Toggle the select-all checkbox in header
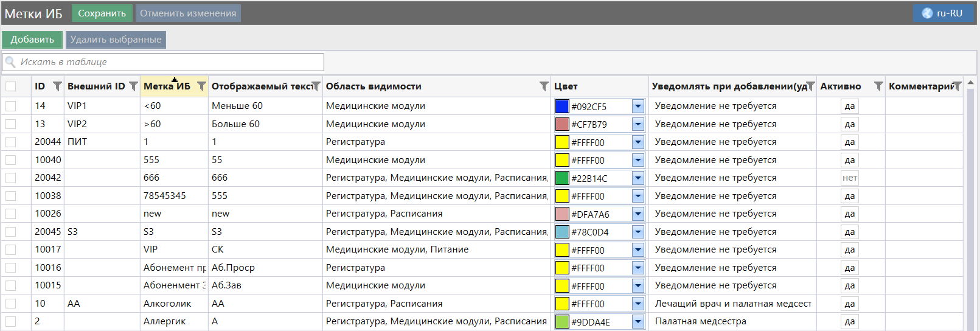Viewport: 980px width, 331px height. click(x=11, y=86)
